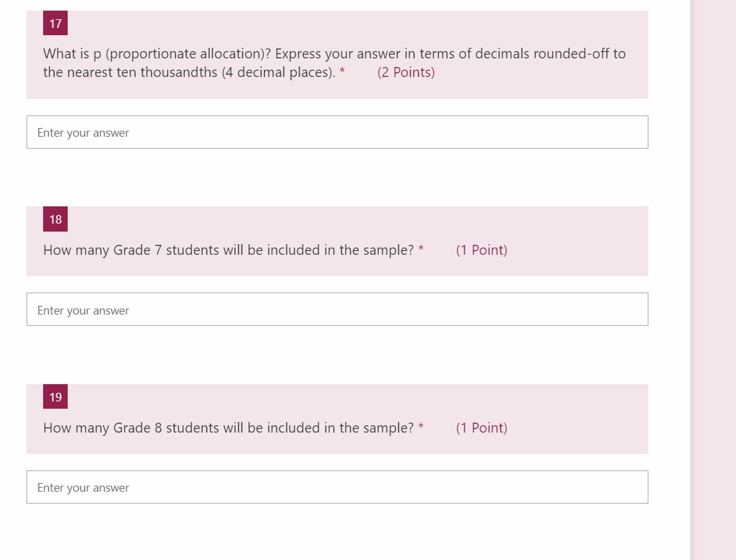Click the red asterisk on question 17
736x560 pixels.
tap(342, 72)
